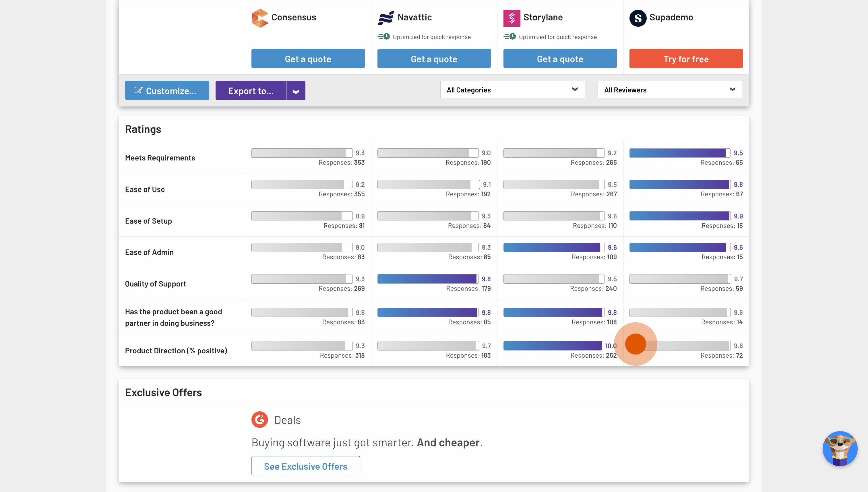Click the Export to button
The image size is (868, 492).
pyautogui.click(x=251, y=90)
